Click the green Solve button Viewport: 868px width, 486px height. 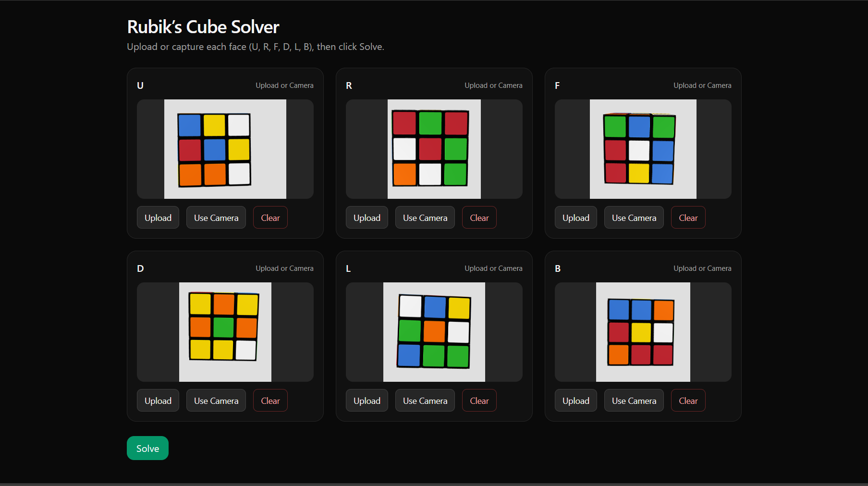tap(147, 448)
